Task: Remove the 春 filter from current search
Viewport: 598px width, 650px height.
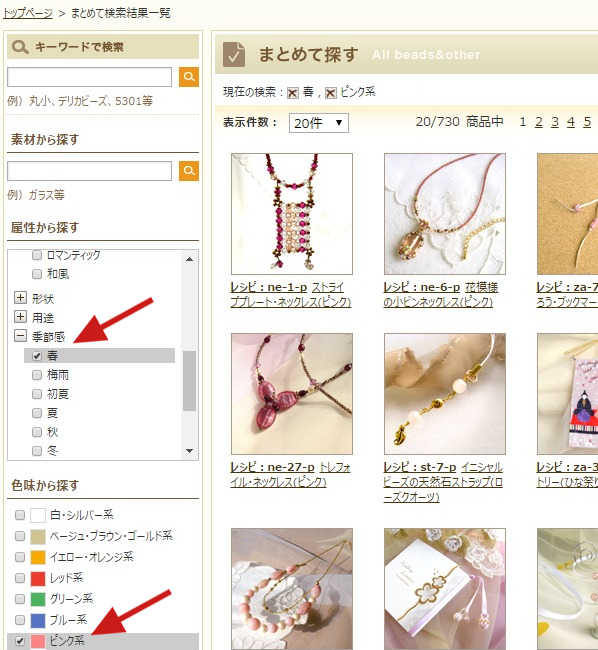Action: [293, 93]
